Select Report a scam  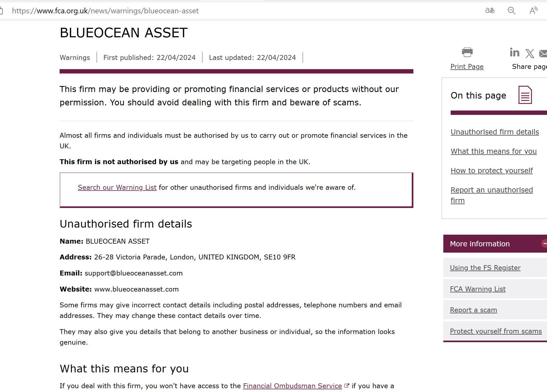click(x=473, y=310)
